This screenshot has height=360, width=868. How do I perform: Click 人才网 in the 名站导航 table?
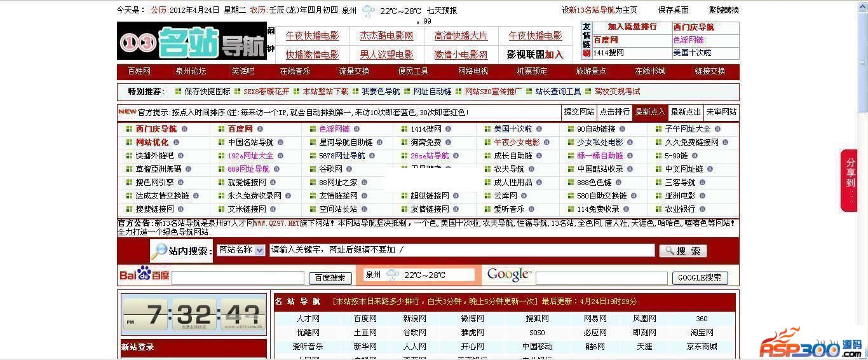tap(308, 319)
